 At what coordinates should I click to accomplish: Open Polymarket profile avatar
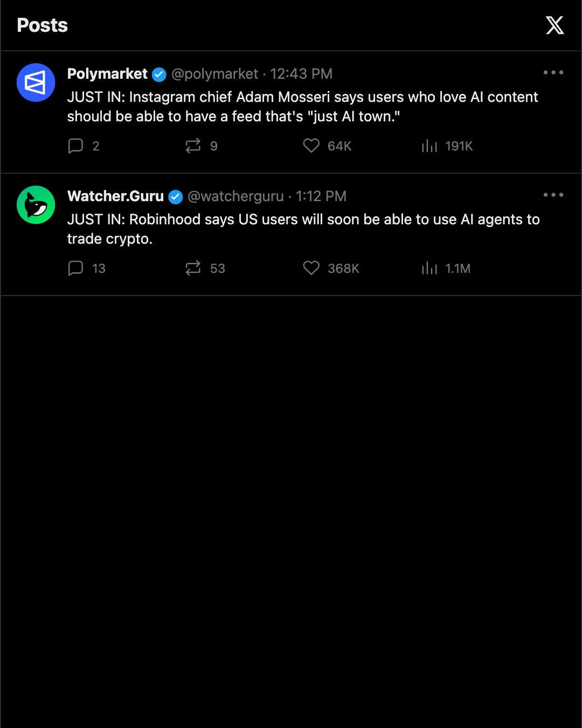click(x=36, y=83)
